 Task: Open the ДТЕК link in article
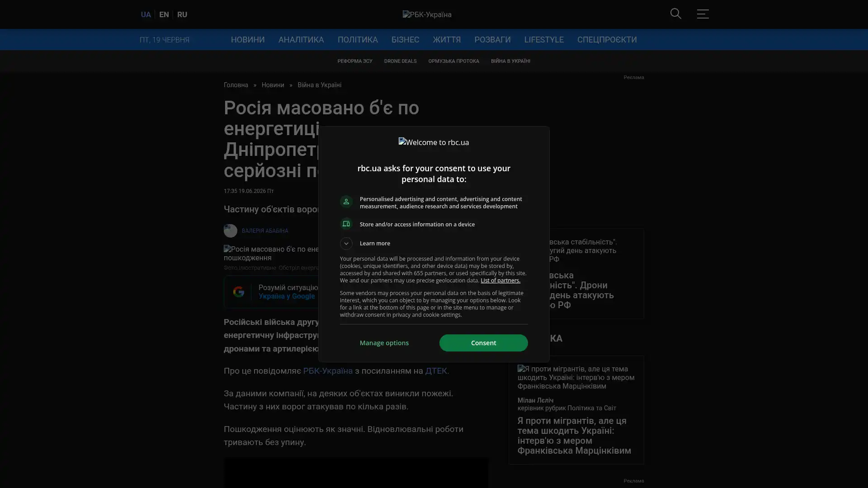[436, 371]
